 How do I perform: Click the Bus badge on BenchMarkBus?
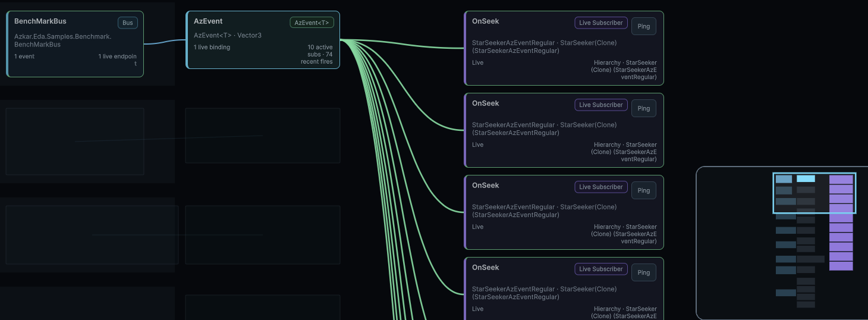pyautogui.click(x=127, y=23)
